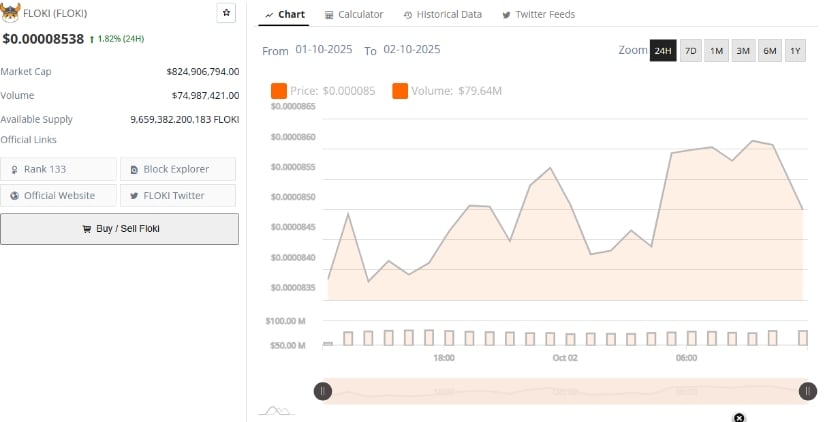Select the 24H zoom option
This screenshot has width=825, height=422.
pyautogui.click(x=662, y=51)
